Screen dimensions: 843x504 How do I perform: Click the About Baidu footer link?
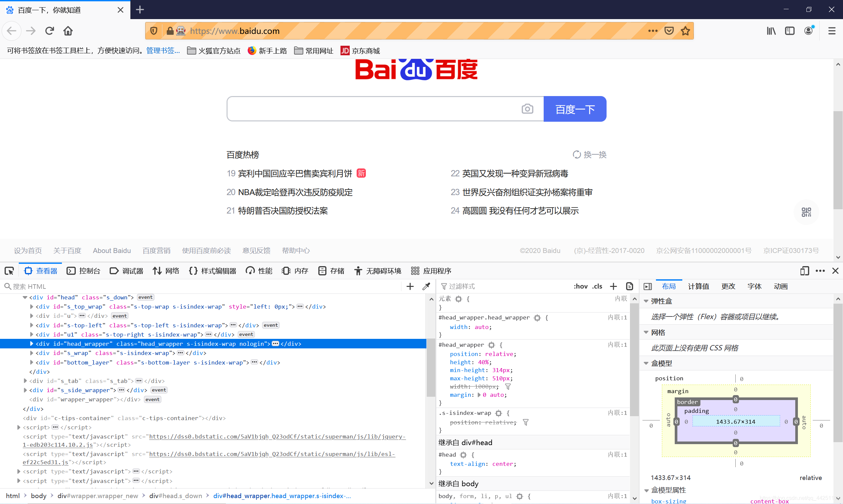point(112,251)
